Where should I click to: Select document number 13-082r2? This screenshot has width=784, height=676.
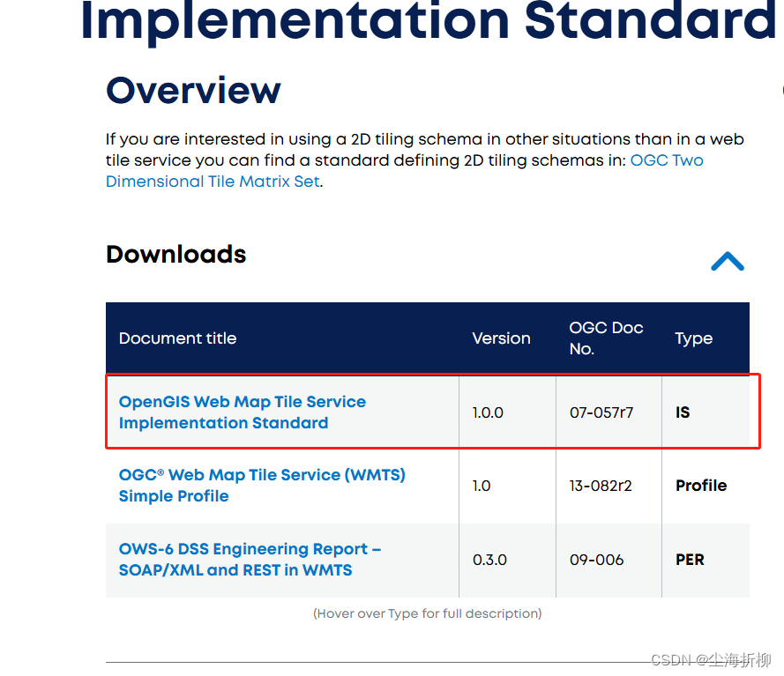pyautogui.click(x=601, y=486)
